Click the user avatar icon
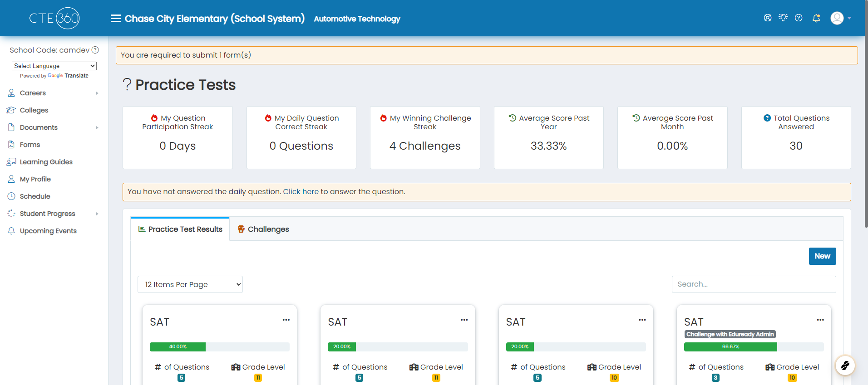Viewport: 868px width, 385px height. pos(837,18)
